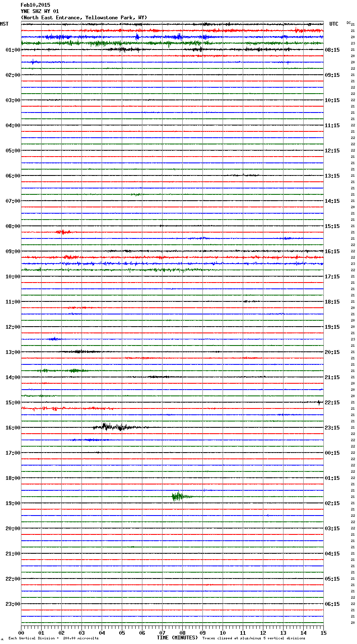357x644 pixels.
Task: Select the 08:00 MST row label
Action: click(x=13, y=226)
